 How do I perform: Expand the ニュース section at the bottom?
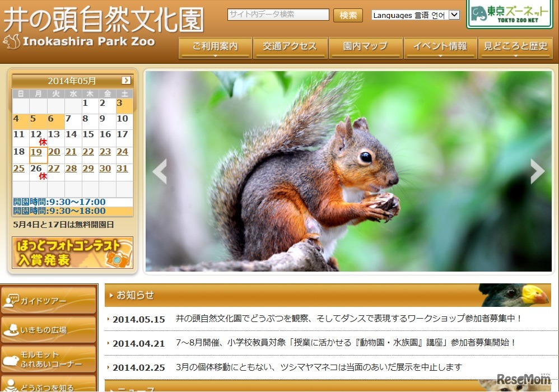133,389
